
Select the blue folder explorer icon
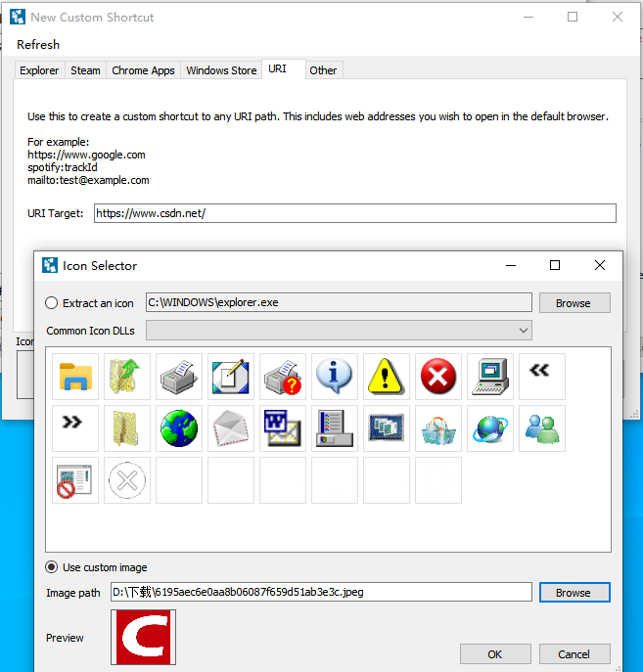[x=75, y=377]
